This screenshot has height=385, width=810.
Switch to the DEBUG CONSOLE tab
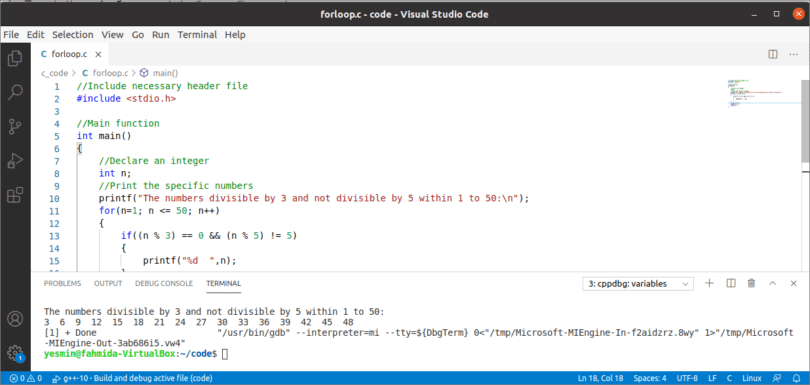coord(164,283)
